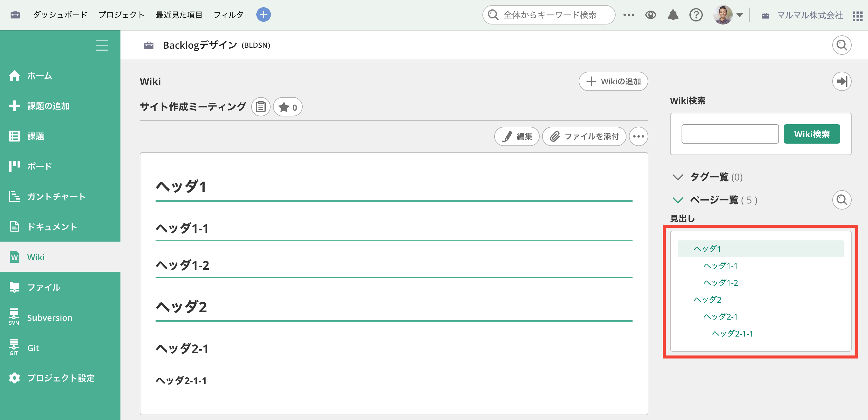
Task: Click the page list search icon
Action: 842,200
